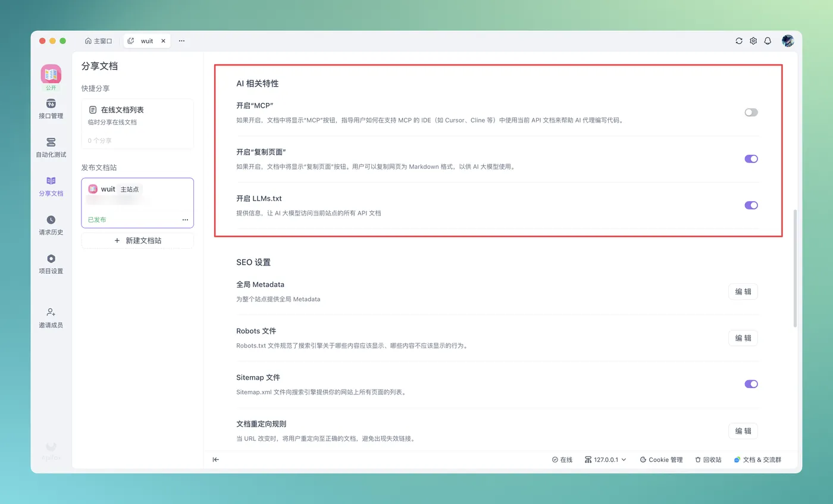Viewport: 833px width, 504px height.
Task: Click the wuit site three-dot menu
Action: pyautogui.click(x=185, y=220)
